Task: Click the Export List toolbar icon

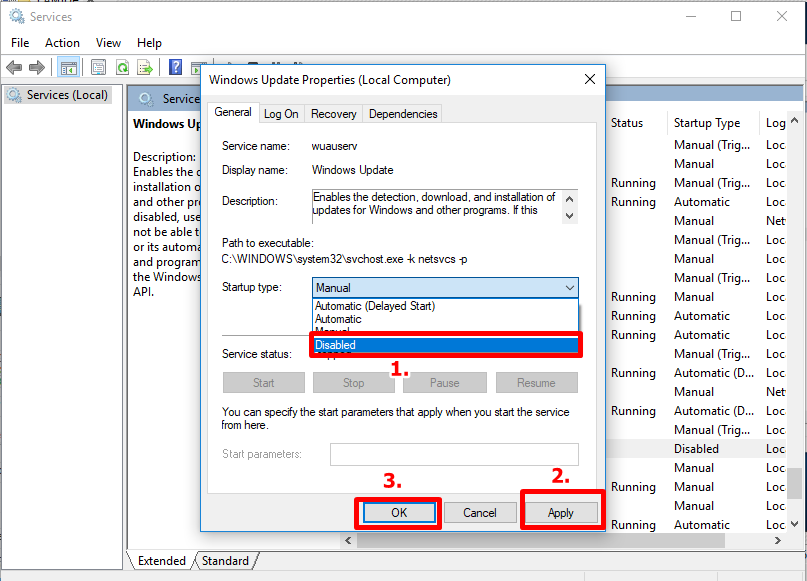Action: (145, 67)
